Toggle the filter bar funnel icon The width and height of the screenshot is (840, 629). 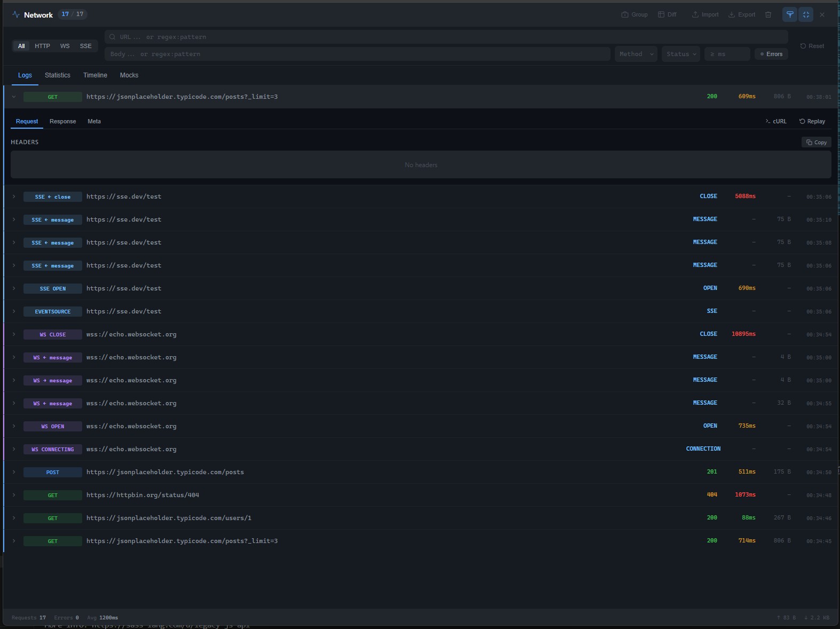pyautogui.click(x=790, y=15)
